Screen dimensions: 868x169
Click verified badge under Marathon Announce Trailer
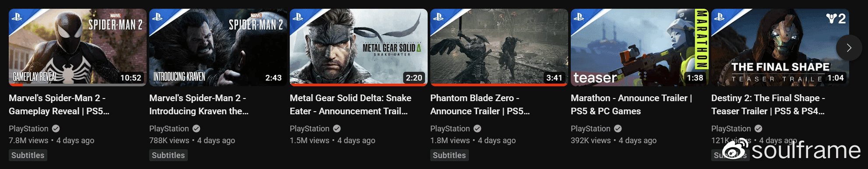(x=618, y=128)
